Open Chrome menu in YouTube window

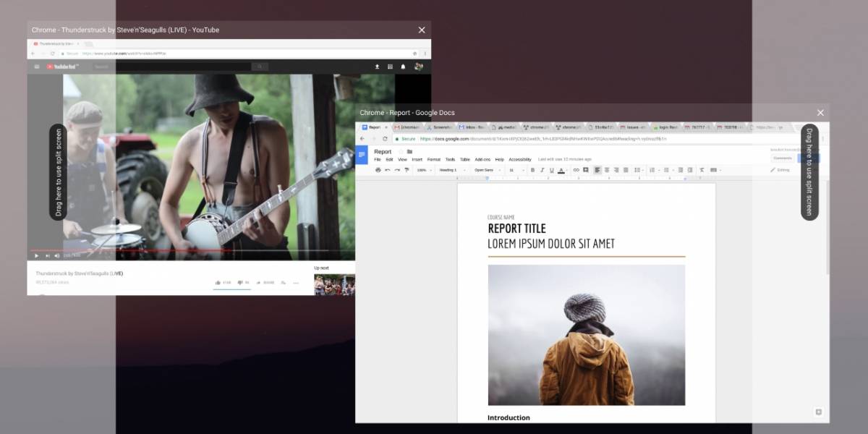coord(425,54)
